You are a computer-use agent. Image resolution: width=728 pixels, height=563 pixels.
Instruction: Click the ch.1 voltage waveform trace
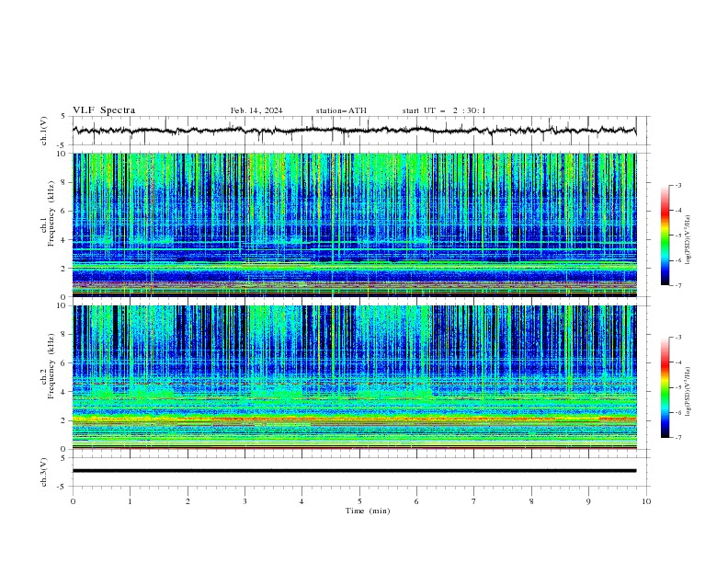[354, 131]
